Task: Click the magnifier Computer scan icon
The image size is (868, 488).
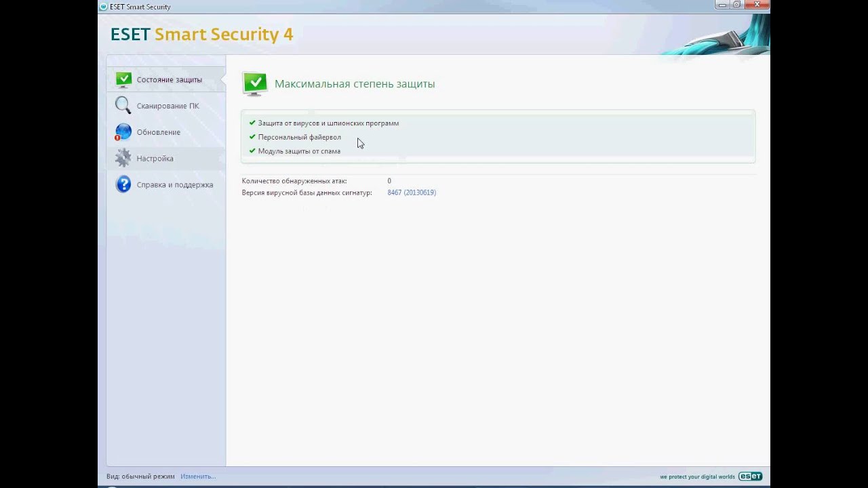Action: click(x=123, y=106)
